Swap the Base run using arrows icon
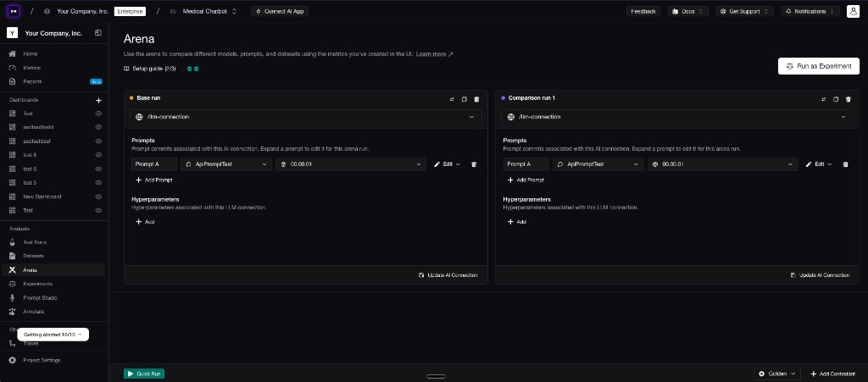 (x=452, y=99)
